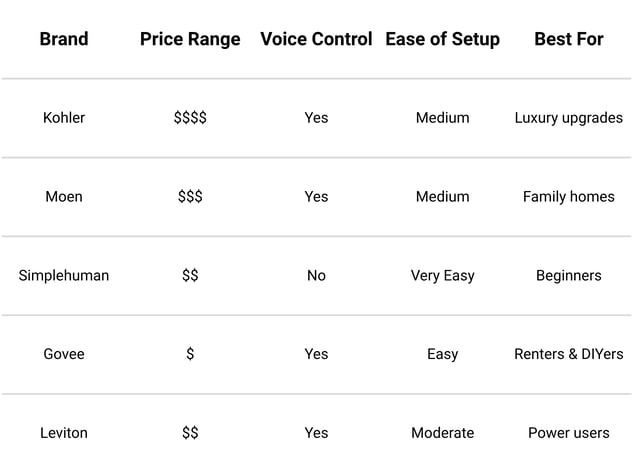The height and width of the screenshot is (474, 633).
Task: Select the Voice Control column header
Action: (316, 39)
